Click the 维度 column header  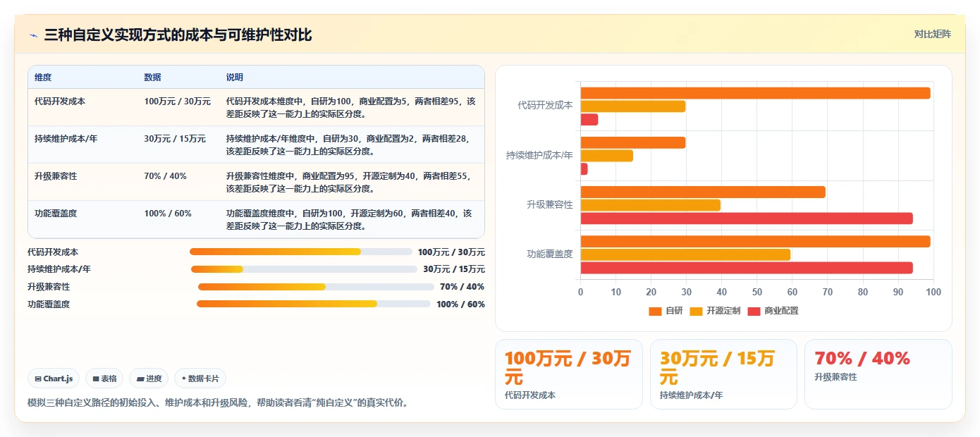click(x=43, y=78)
